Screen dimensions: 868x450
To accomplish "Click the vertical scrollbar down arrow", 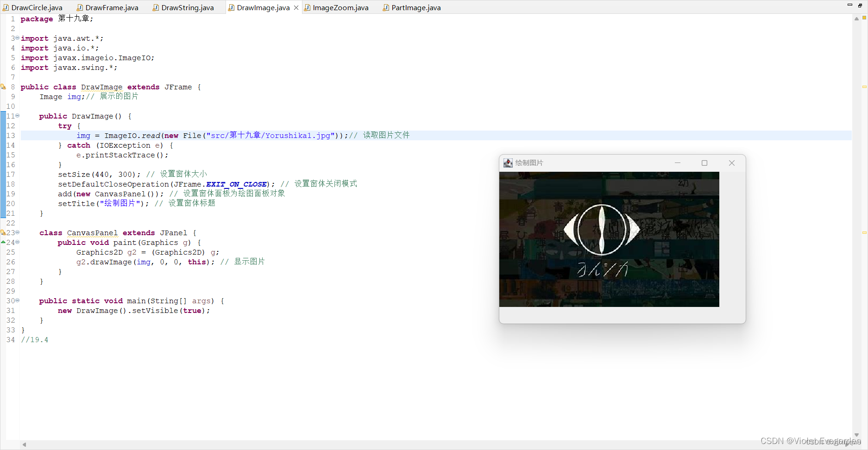I will 856,435.
